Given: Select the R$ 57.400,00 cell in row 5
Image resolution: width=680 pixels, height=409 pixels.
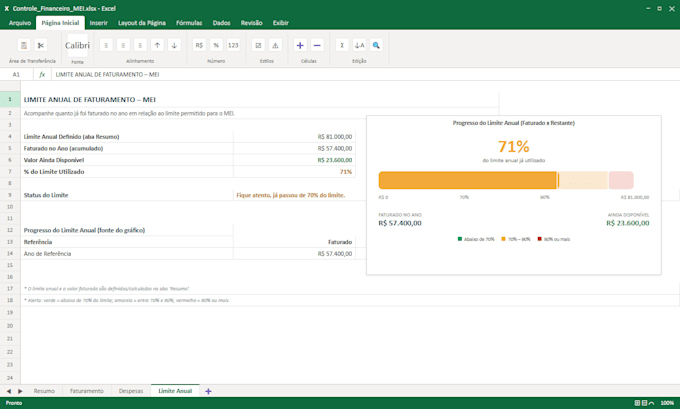Looking at the screenshot, I should coord(294,148).
